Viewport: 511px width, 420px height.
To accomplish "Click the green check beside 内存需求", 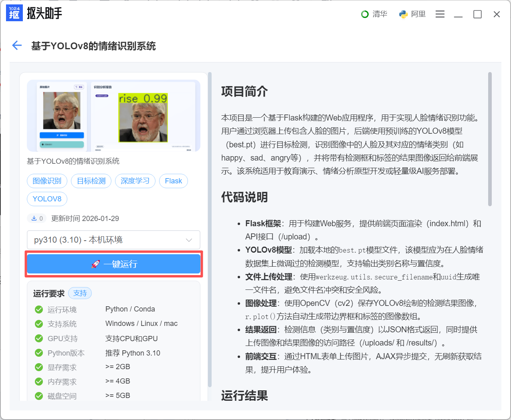I will pyautogui.click(x=39, y=382).
